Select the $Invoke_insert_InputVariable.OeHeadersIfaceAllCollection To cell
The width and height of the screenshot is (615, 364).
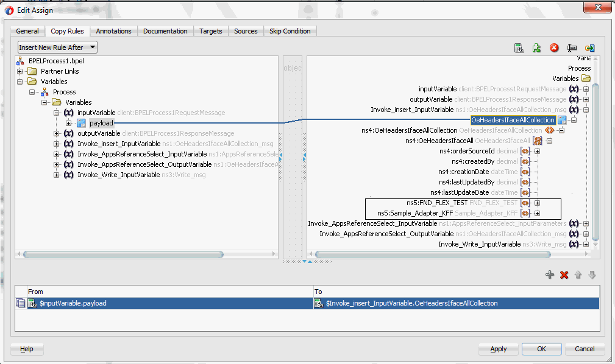click(456, 303)
